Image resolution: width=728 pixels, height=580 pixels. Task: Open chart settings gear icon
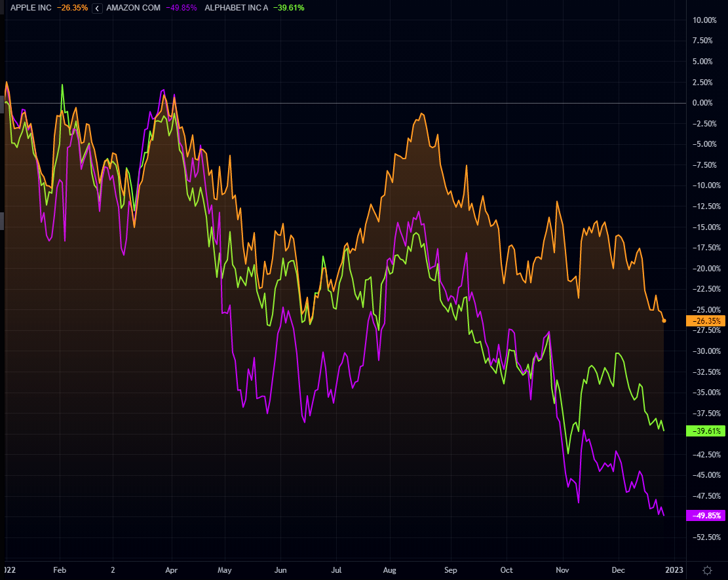coord(707,570)
